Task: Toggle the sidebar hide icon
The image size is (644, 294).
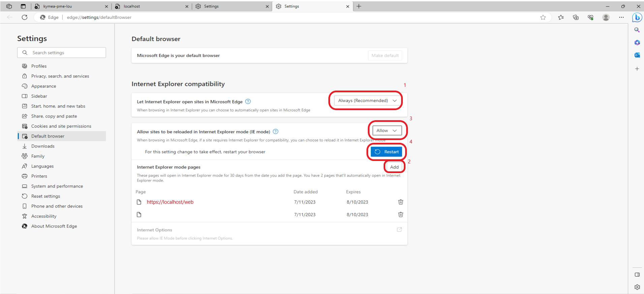Action: 637,274
